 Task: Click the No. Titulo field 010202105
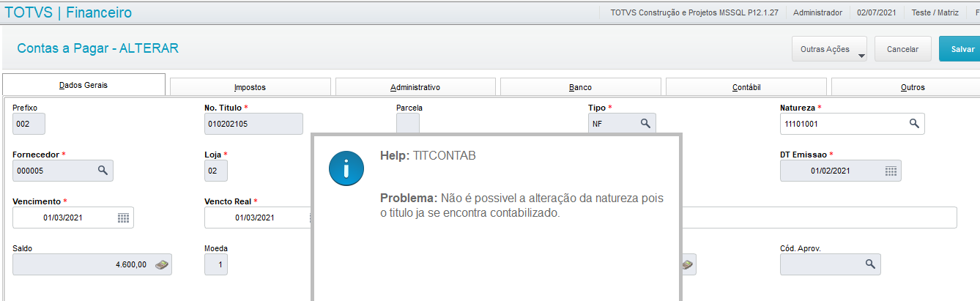[x=253, y=124]
